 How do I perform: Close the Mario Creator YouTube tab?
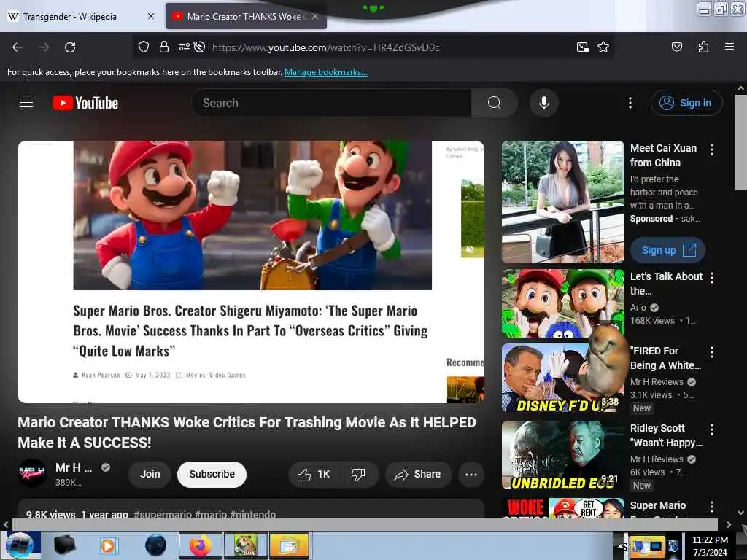(315, 16)
